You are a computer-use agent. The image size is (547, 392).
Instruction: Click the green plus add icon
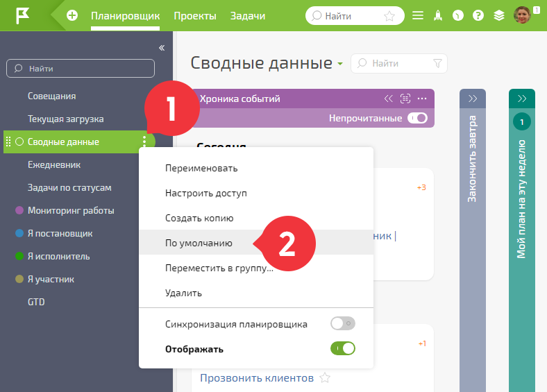coord(72,16)
